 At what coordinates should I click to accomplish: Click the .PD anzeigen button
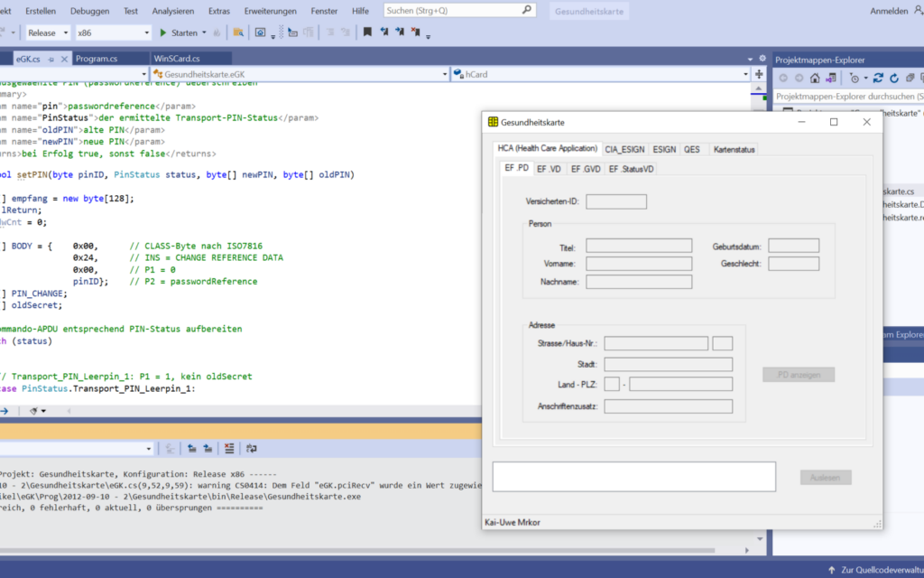(x=799, y=375)
